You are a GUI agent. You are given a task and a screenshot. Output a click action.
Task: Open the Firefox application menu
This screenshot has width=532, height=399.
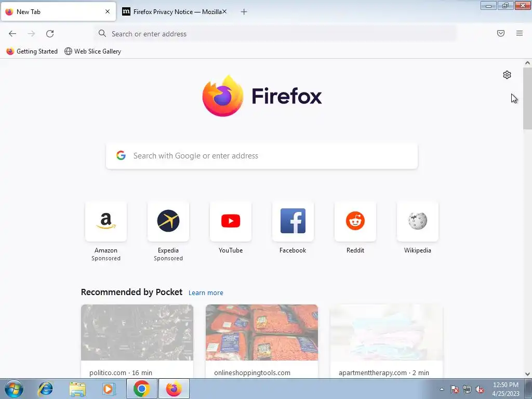pos(520,33)
